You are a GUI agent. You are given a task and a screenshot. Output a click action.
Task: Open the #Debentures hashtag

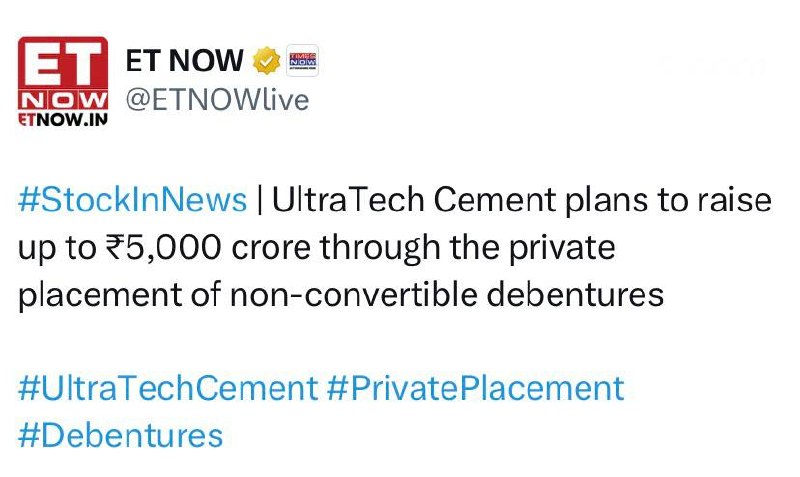pos(121,436)
